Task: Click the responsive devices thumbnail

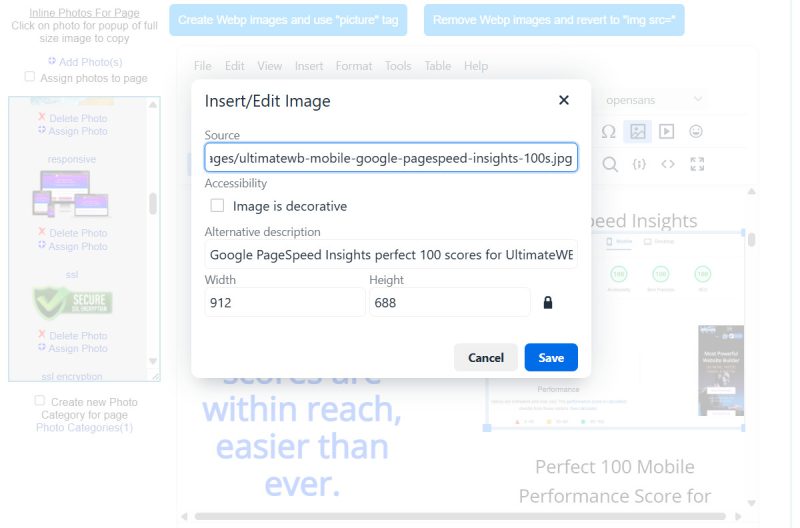Action: point(70,194)
